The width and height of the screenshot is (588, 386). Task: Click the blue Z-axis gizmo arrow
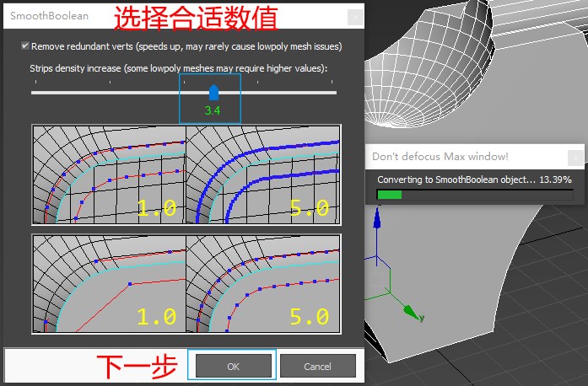[x=378, y=221]
